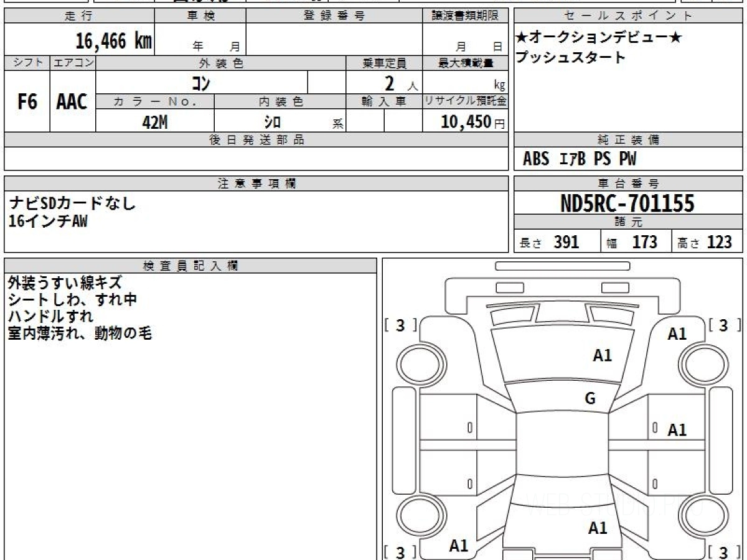
Task: Click the color number 42M
Action: pyautogui.click(x=155, y=122)
